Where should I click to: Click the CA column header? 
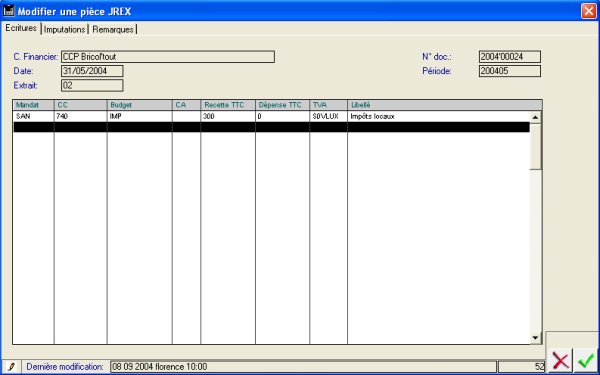[x=186, y=105]
